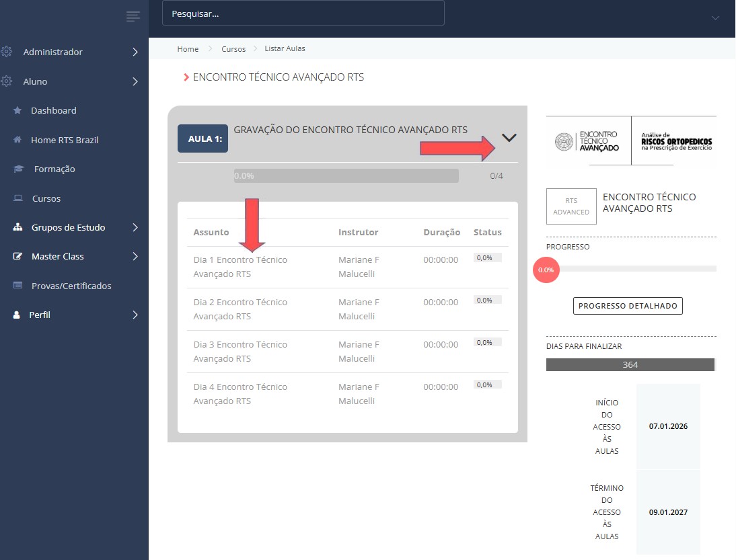Click the laptop icon next to Cursos
736x560 pixels.
(x=17, y=199)
